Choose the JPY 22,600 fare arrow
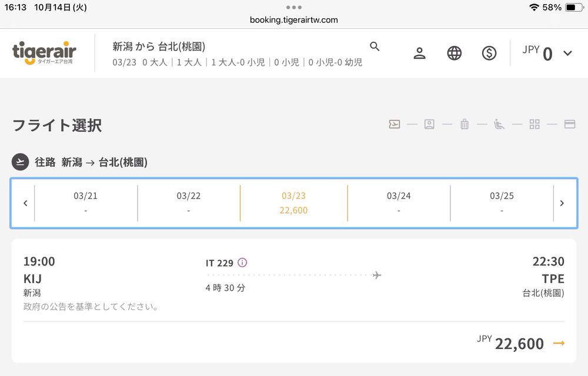This screenshot has height=376, width=588. tap(559, 343)
